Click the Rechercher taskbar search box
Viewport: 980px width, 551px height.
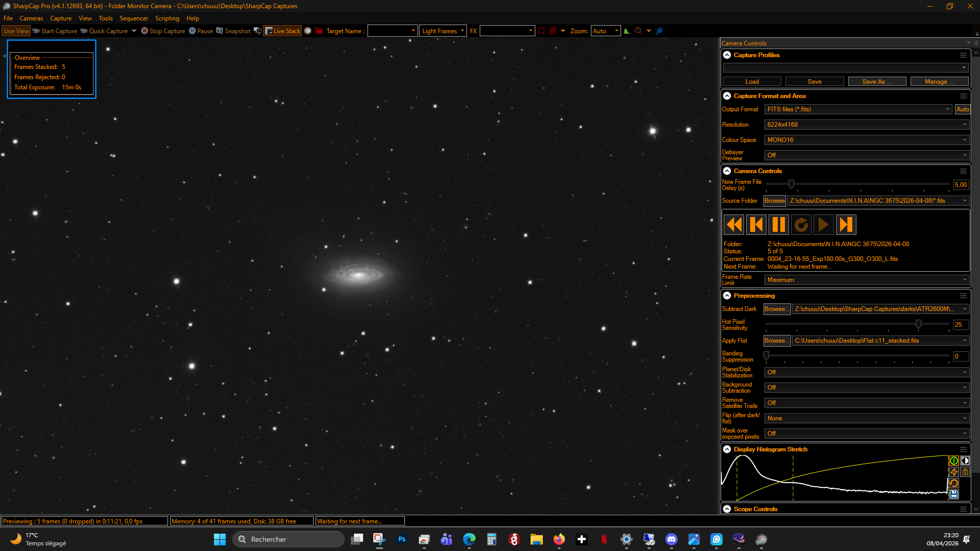point(289,539)
